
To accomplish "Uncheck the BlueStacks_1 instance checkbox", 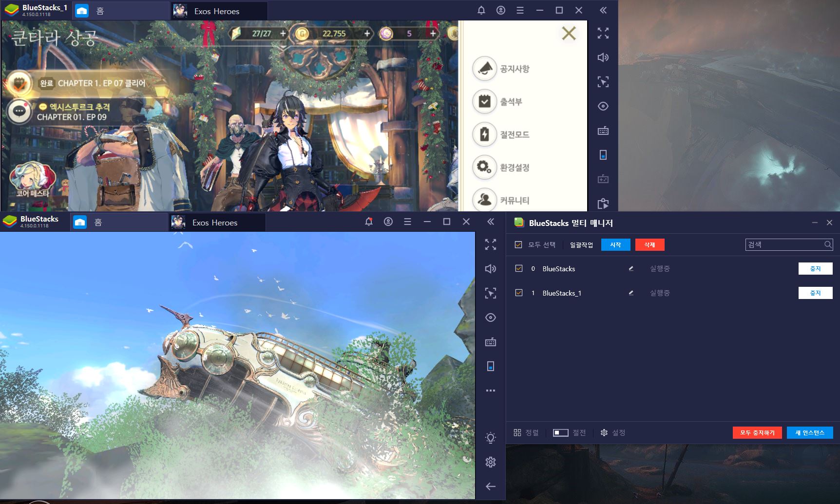I will pyautogui.click(x=518, y=293).
